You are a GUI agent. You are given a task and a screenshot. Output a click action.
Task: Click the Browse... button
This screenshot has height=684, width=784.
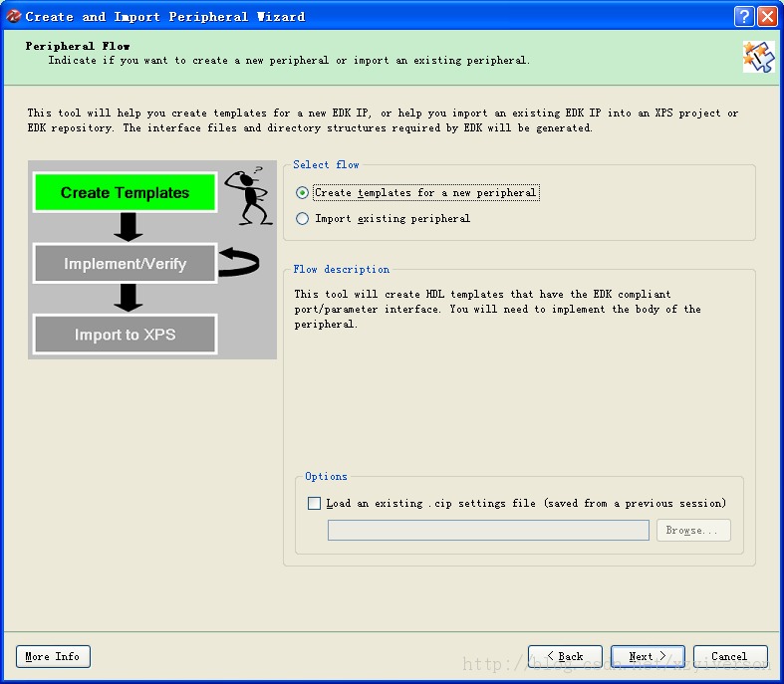click(693, 530)
